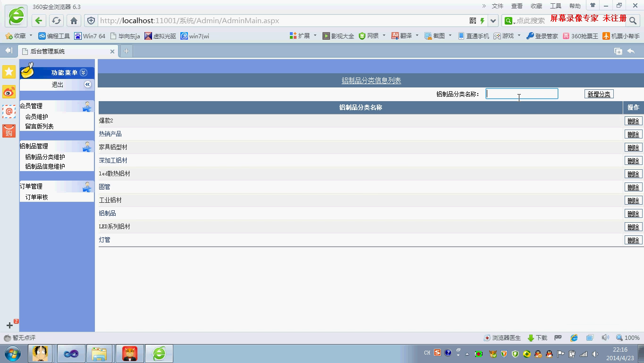Viewport: 644px width, 363px height.
Task: Click the 新增分类 button
Action: (599, 94)
